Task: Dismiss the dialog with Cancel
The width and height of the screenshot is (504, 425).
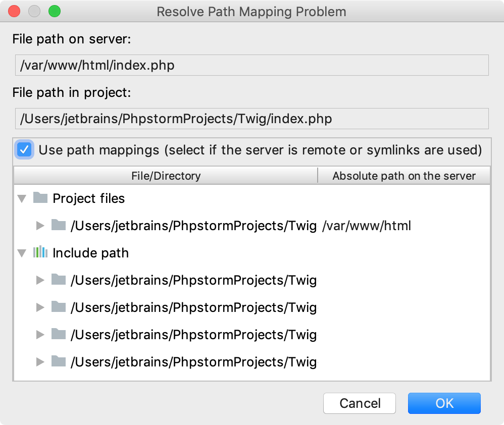Action: point(359,403)
